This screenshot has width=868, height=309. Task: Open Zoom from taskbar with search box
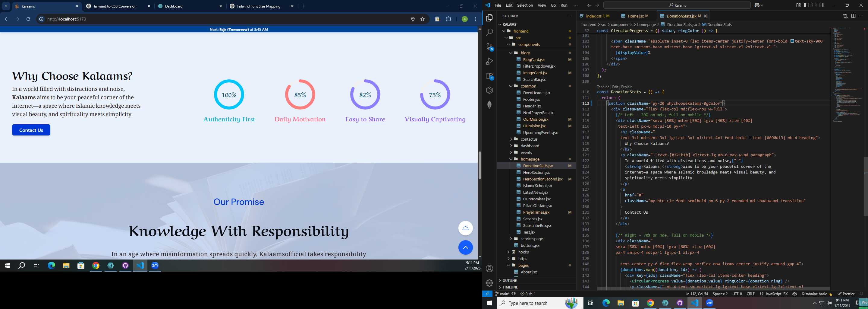709,303
